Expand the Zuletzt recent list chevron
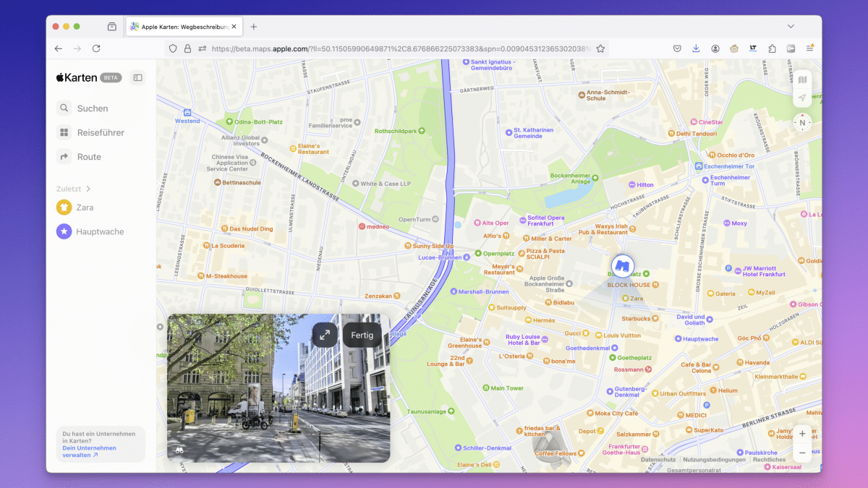This screenshot has height=488, width=868. pos(88,189)
